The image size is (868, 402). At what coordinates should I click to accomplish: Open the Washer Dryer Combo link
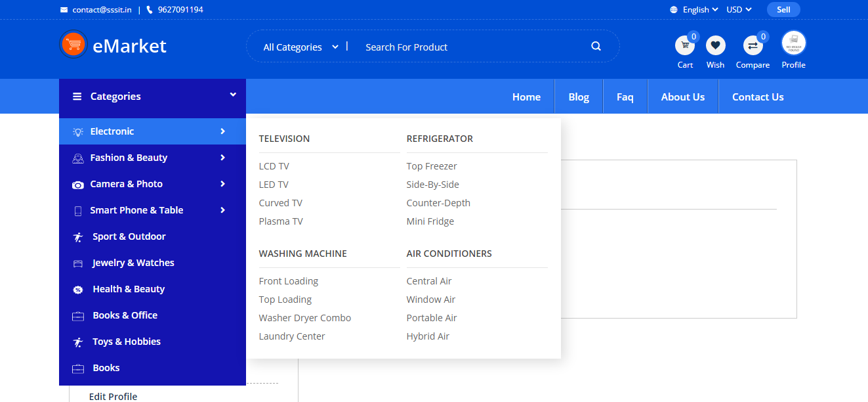(305, 318)
